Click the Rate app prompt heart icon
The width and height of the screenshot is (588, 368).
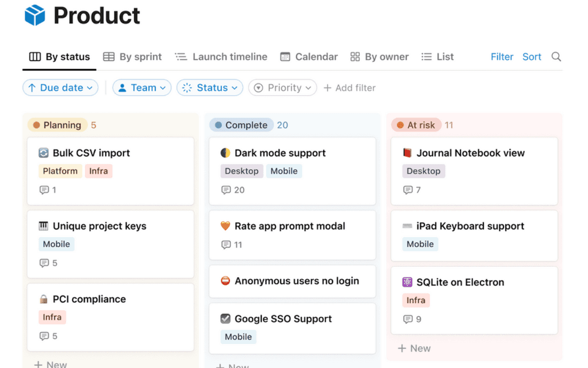(226, 226)
